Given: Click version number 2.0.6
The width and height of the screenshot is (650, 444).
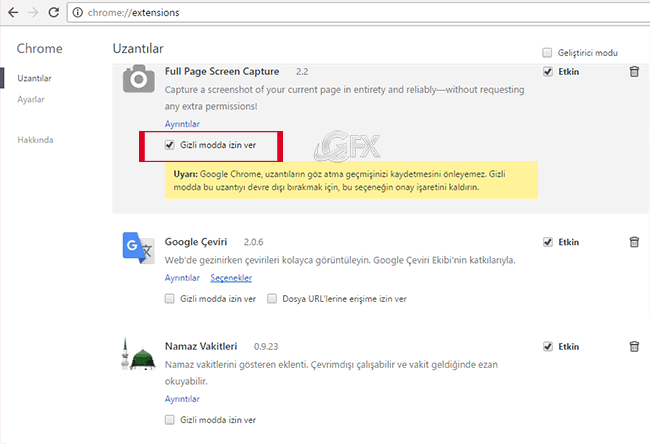Looking at the screenshot, I should [x=253, y=242].
